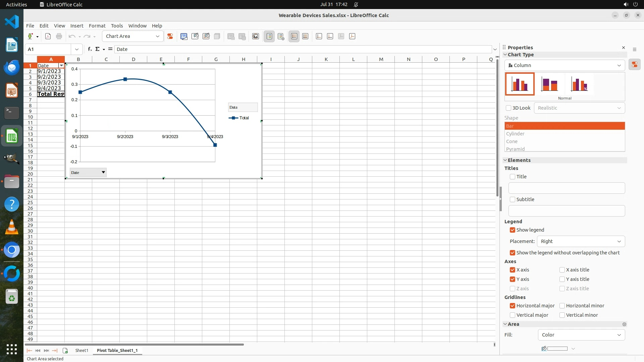This screenshot has width=644, height=362.
Task: Click Export as PDF toolbar icon
Action: click(x=48, y=37)
